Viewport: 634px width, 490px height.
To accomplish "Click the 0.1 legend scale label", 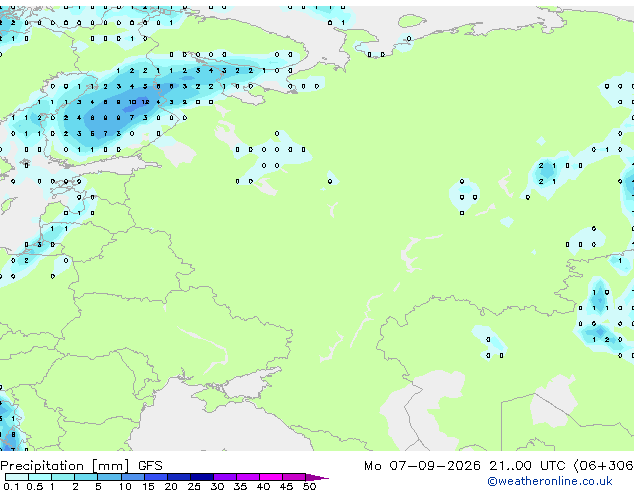I will [x=11, y=486].
